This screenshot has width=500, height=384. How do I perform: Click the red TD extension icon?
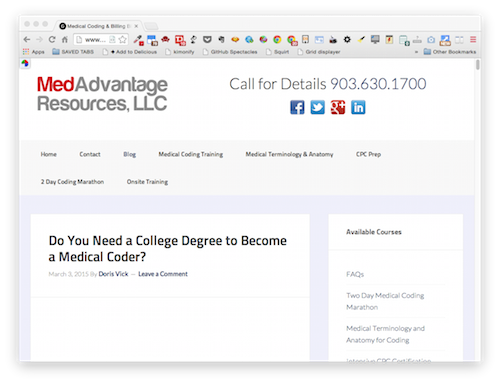click(x=180, y=40)
